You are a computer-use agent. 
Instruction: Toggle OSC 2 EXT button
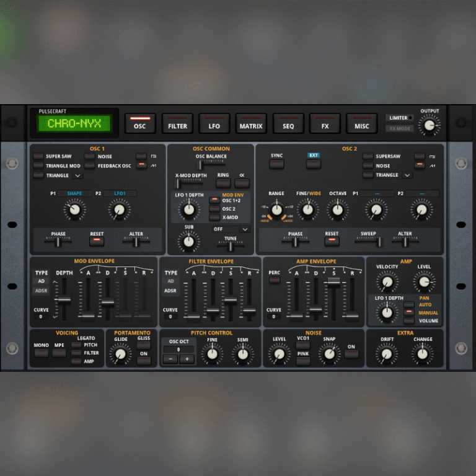coord(313,164)
